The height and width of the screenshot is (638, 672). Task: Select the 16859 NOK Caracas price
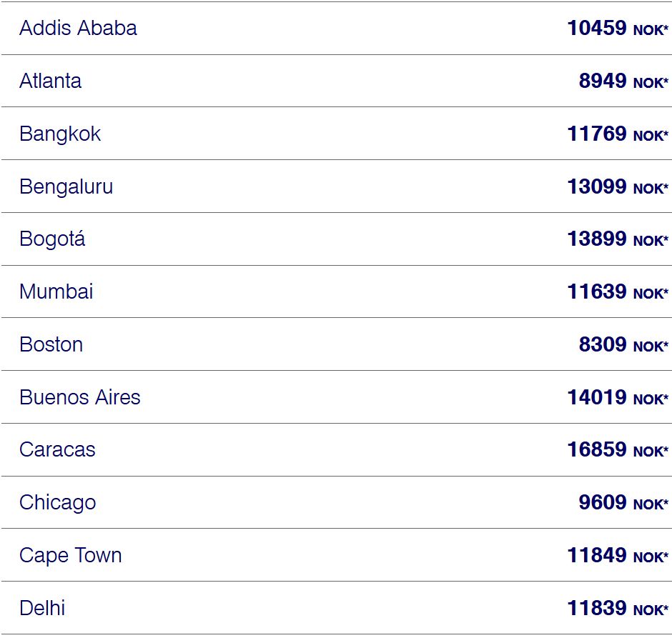click(618, 449)
